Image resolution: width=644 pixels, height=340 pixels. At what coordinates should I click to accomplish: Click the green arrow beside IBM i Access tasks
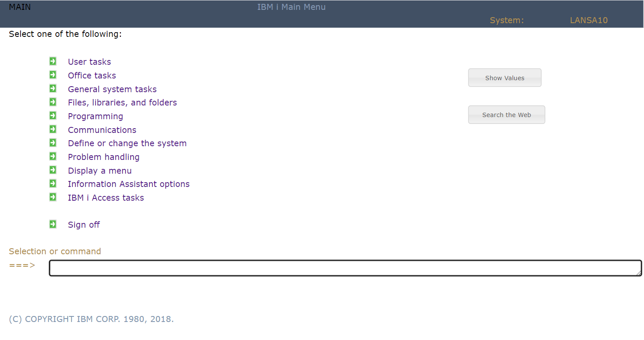click(x=53, y=197)
